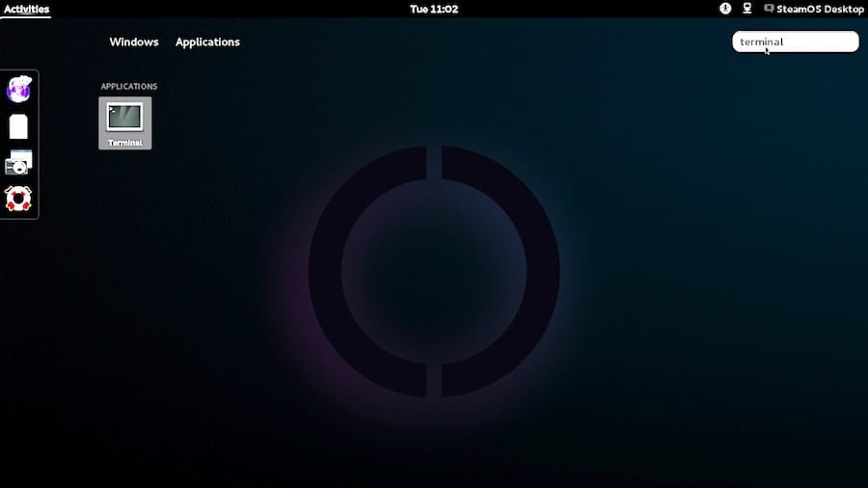Switch to the Applications view
The height and width of the screenshot is (488, 868).
coord(207,42)
